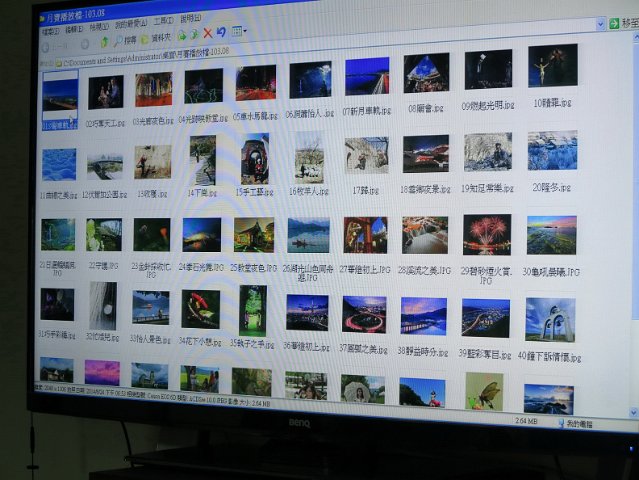The height and width of the screenshot is (480, 639).
Task: Select thumbnail of file 34 red flower
Action: (201, 309)
